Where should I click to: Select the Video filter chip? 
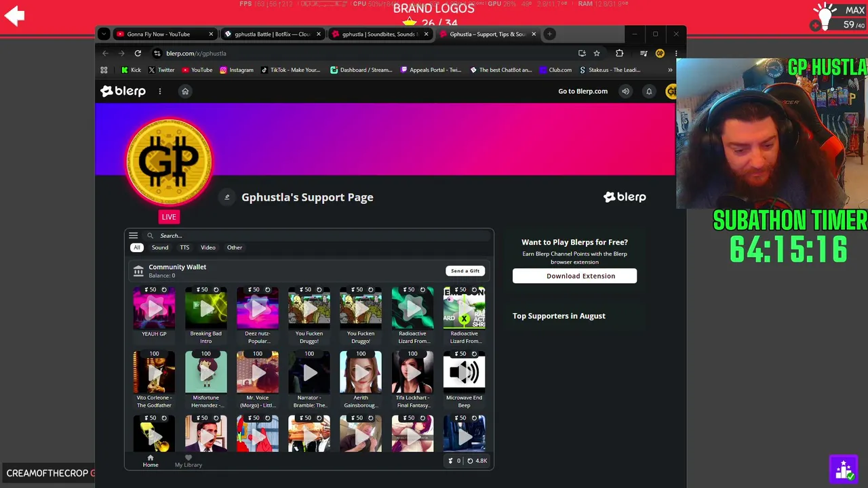(208, 247)
